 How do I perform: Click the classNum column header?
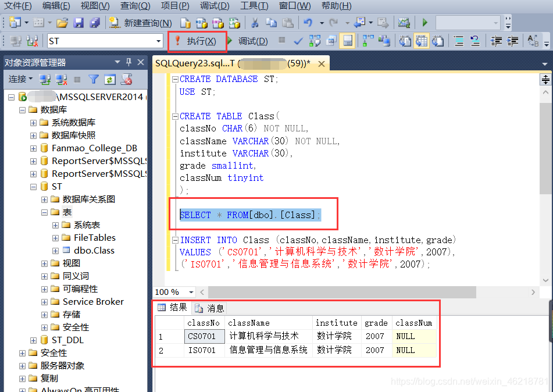(x=413, y=323)
